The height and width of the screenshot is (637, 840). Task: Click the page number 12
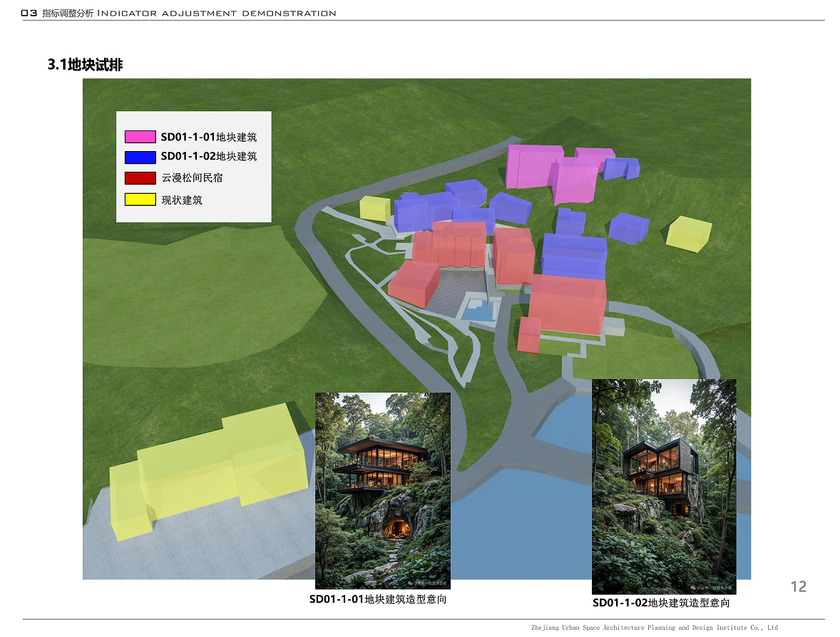[798, 586]
